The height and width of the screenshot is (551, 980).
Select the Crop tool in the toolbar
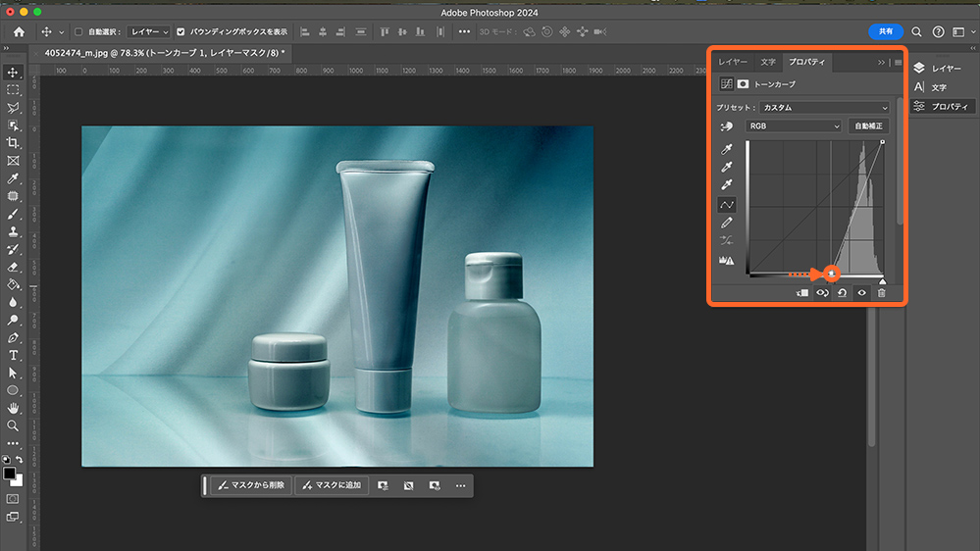[x=13, y=143]
